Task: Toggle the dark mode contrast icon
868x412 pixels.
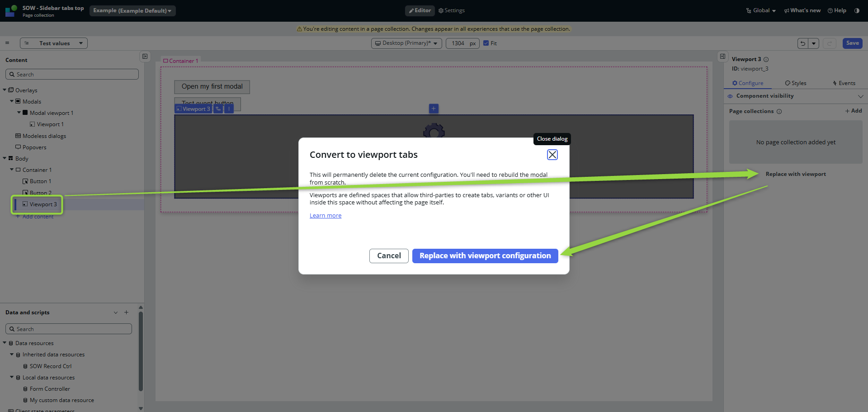Action: tap(857, 10)
